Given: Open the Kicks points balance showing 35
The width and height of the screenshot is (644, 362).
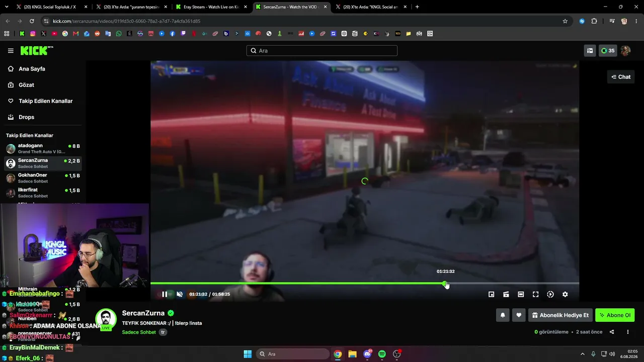Looking at the screenshot, I should (x=608, y=51).
